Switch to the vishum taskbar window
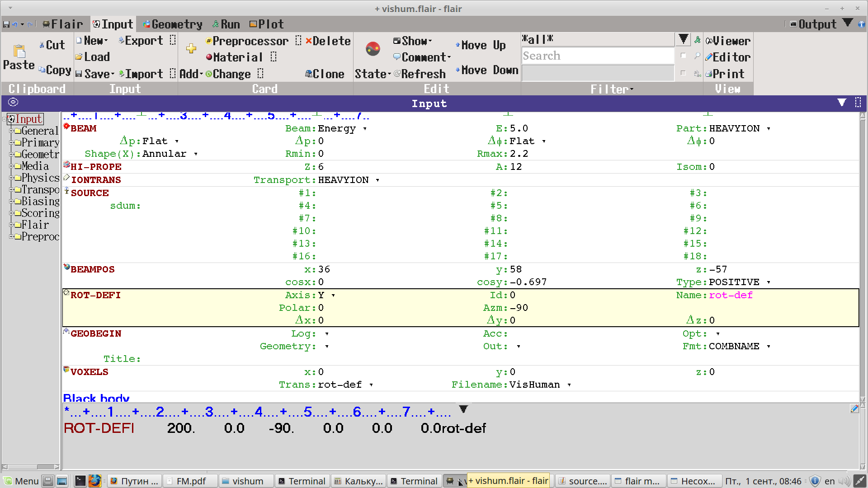 [x=247, y=481]
